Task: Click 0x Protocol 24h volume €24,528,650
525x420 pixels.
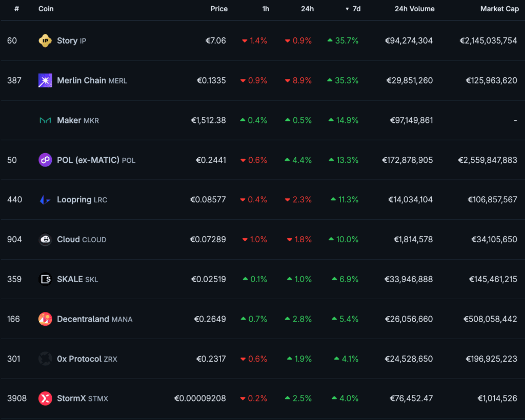Action: tap(409, 359)
